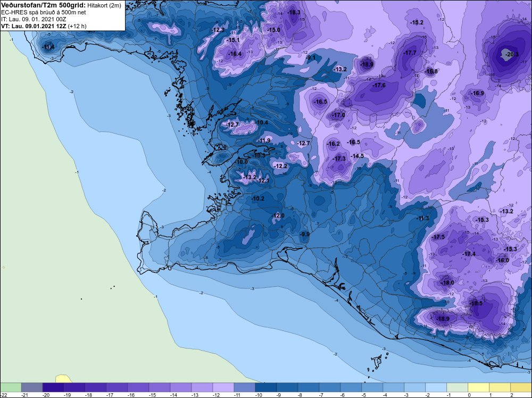Click the -18.5 temperature value

coord(475,303)
